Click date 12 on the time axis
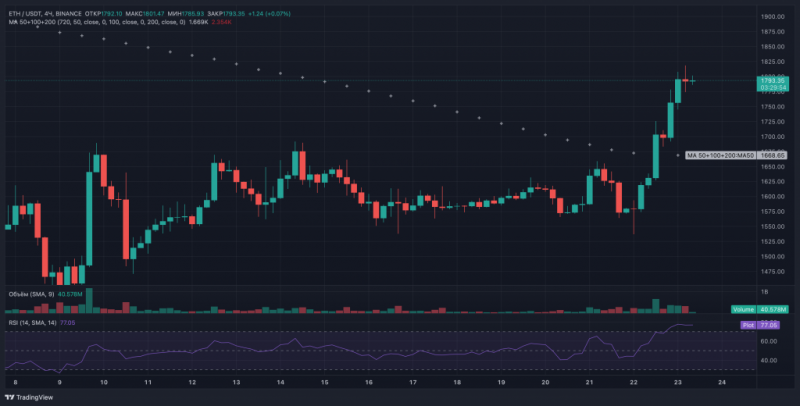The width and height of the screenshot is (800, 406). [x=192, y=383]
